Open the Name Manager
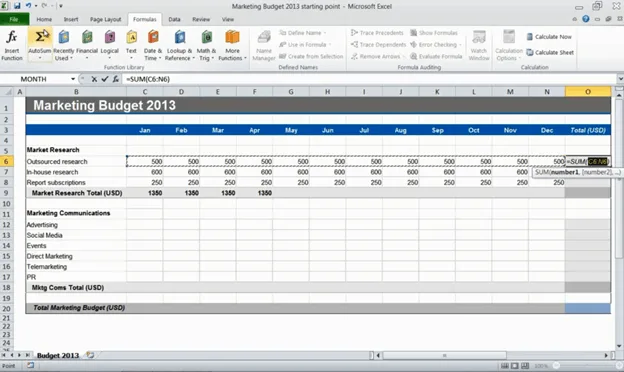Image resolution: width=624 pixels, height=372 pixels. [264, 45]
